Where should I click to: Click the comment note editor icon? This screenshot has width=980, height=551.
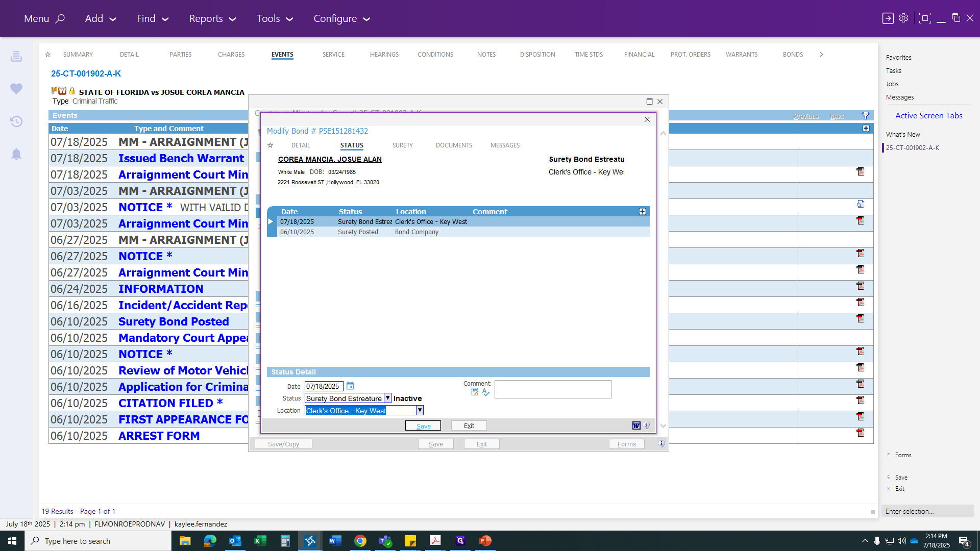[475, 392]
